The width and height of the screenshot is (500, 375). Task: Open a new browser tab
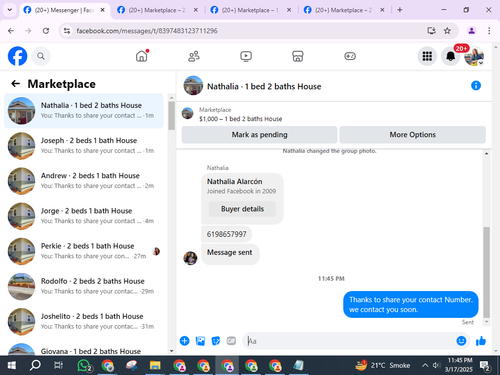pyautogui.click(x=400, y=10)
